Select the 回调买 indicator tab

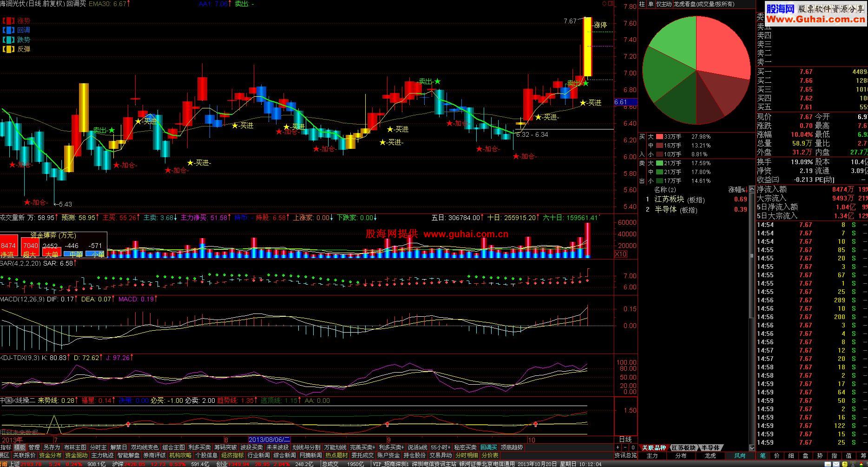click(489, 447)
